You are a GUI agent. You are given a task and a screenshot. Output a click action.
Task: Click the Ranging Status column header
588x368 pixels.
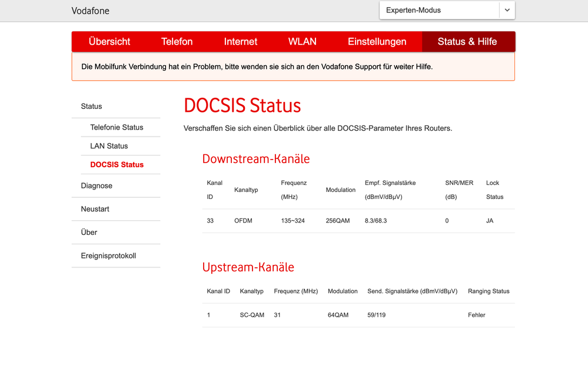[489, 291]
